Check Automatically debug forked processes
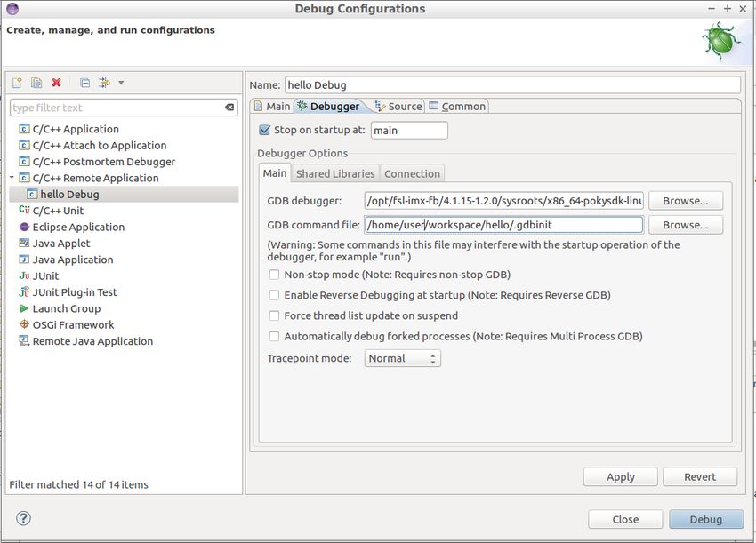Screen dimensions: 756x543 click(274, 336)
